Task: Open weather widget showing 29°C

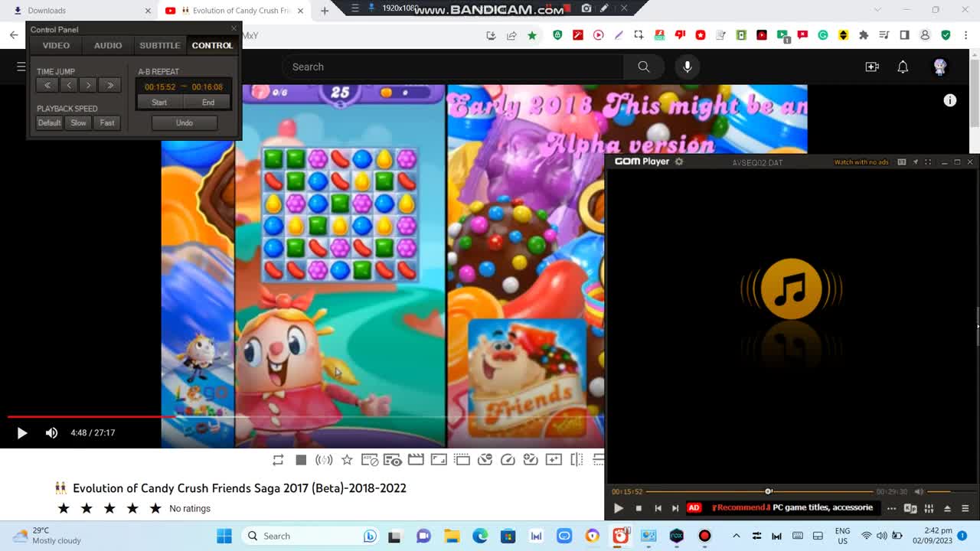Action: click(x=47, y=536)
